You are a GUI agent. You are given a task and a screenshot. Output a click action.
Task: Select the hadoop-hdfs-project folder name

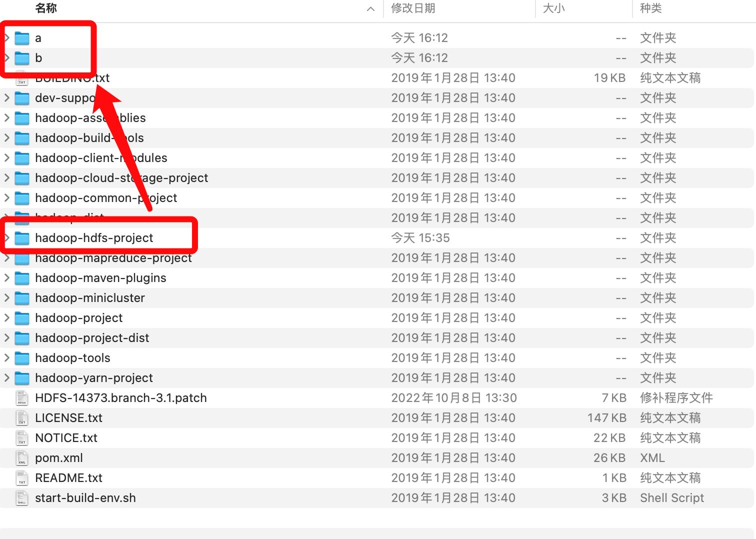[x=94, y=238]
